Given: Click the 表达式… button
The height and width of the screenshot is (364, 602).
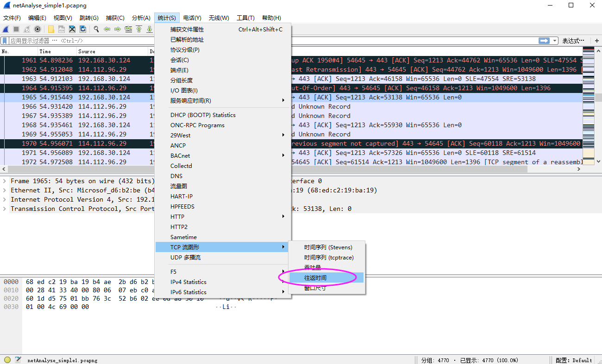Looking at the screenshot, I should [x=573, y=41].
